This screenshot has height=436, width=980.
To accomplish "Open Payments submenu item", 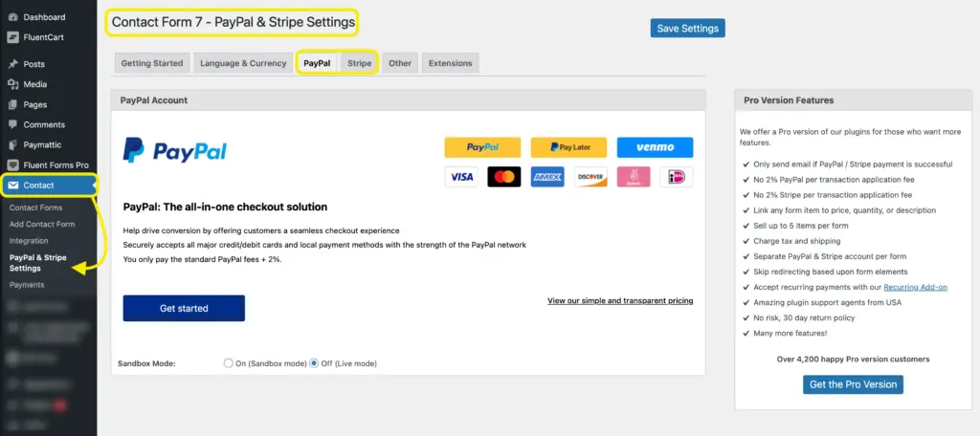I will pos(27,284).
